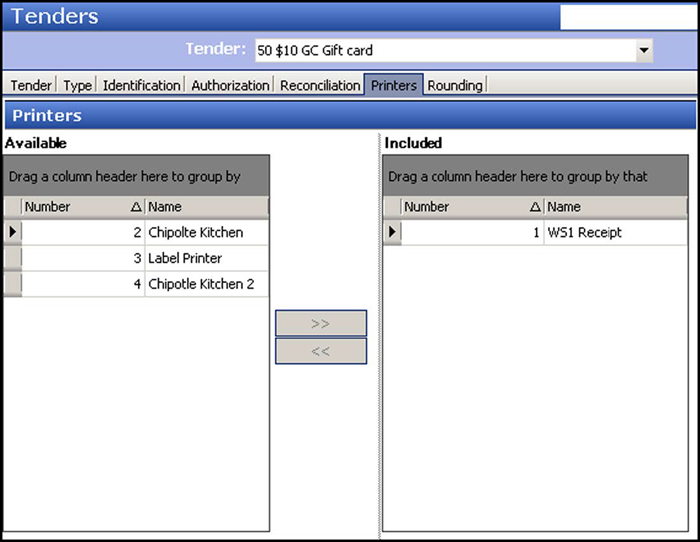Viewport: 700px width, 542px height.
Task: Click number 4 cell in Available list
Action: pyautogui.click(x=83, y=284)
